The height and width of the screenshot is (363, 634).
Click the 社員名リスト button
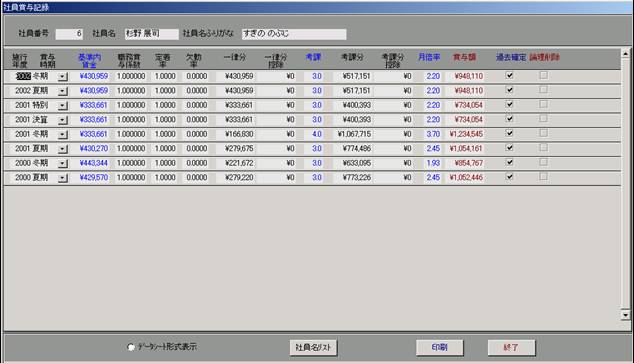313,347
